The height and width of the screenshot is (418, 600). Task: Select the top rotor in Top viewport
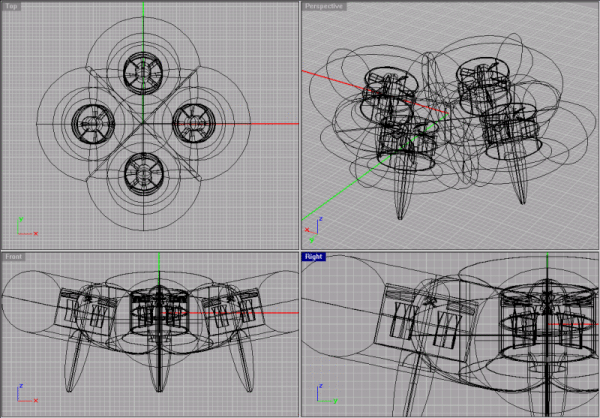[x=142, y=71]
